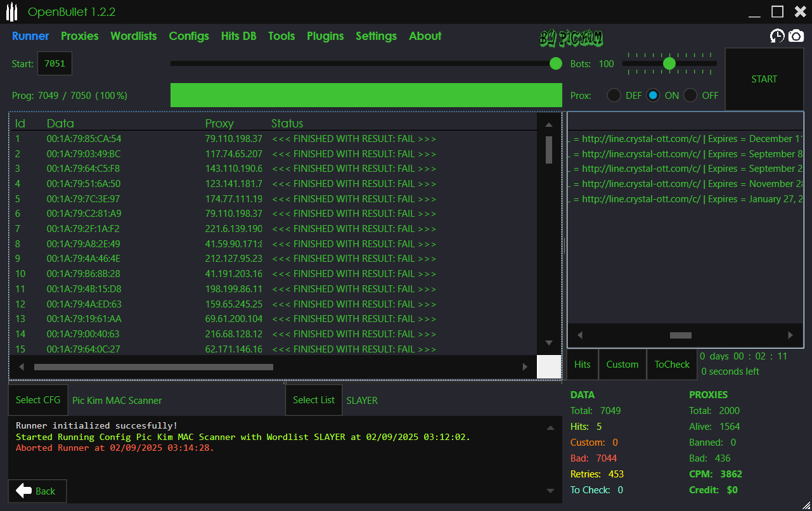Screen dimensions: 812x511
Task: Sort by Data column header
Action: pyautogui.click(x=60, y=124)
